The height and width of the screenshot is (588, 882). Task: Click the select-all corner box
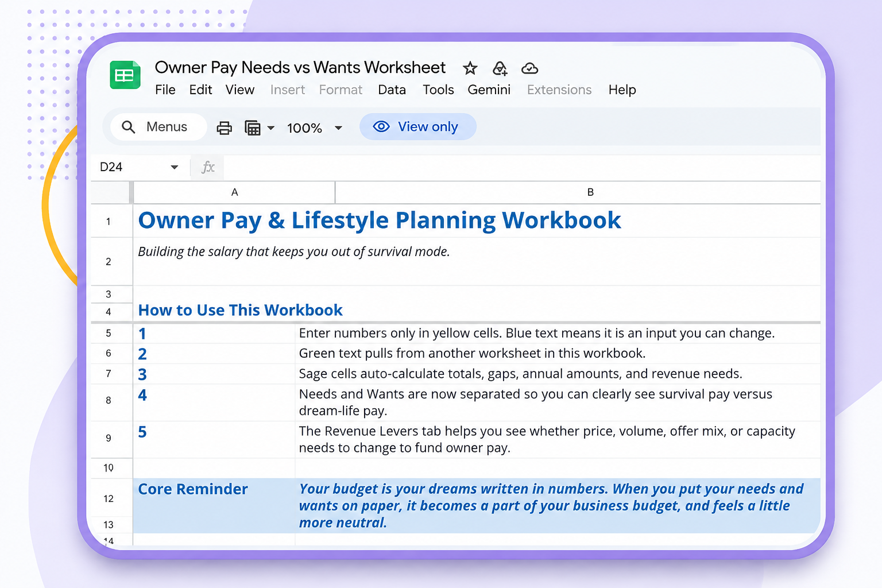click(x=111, y=192)
